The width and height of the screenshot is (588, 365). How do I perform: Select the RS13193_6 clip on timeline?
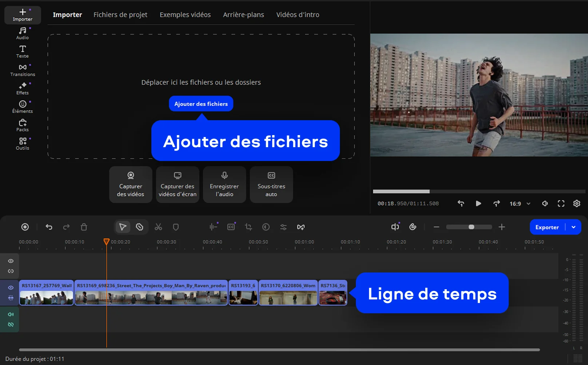pyautogui.click(x=243, y=293)
